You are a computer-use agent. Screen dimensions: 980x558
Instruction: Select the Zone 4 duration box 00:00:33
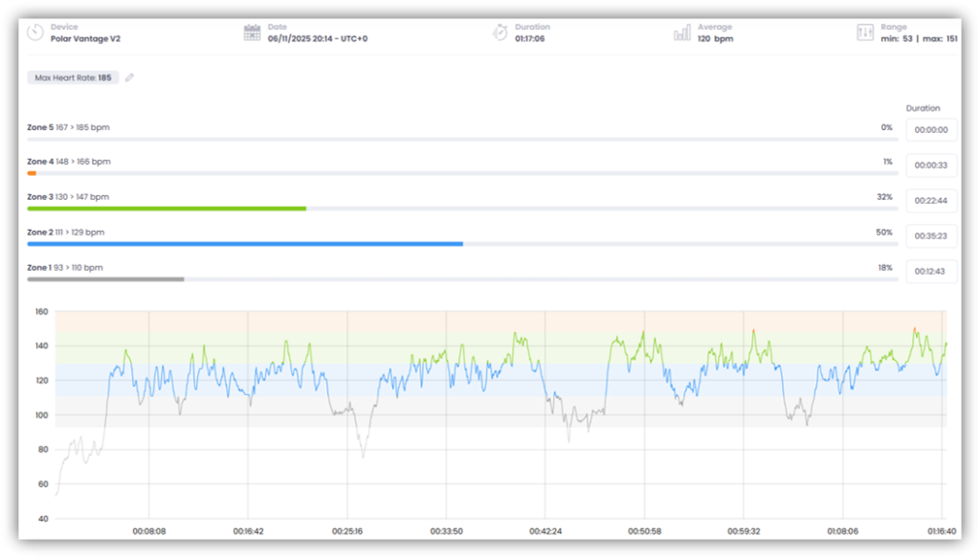pyautogui.click(x=930, y=165)
